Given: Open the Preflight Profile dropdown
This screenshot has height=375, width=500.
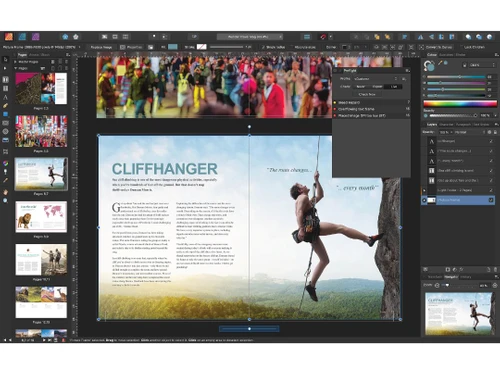Looking at the screenshot, I should (x=376, y=79).
